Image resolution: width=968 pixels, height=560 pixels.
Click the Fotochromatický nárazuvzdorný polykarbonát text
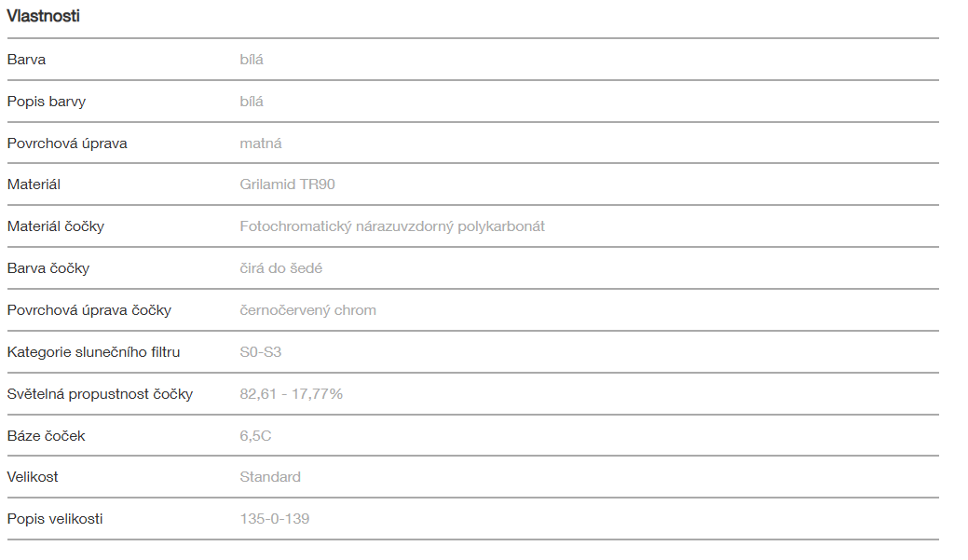click(x=392, y=226)
